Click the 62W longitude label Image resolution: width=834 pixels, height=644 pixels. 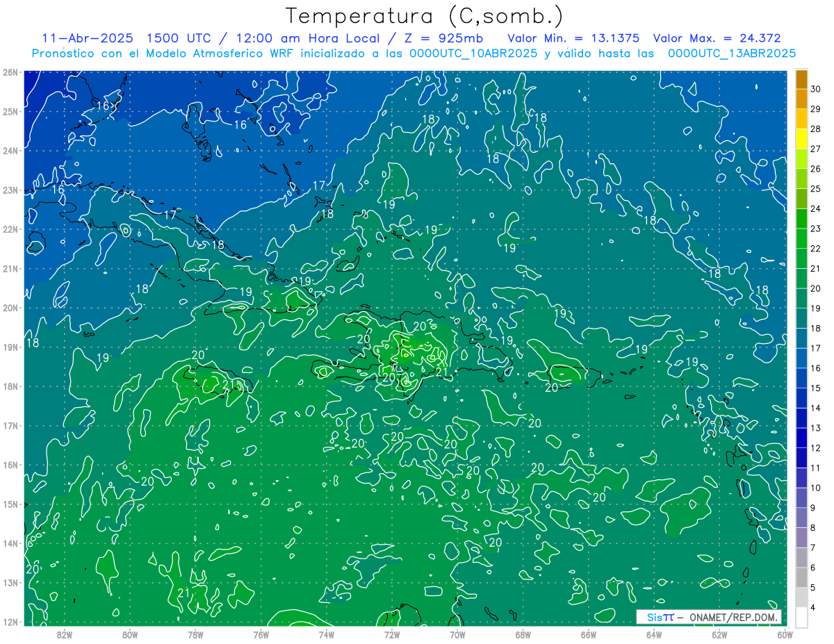(x=720, y=634)
